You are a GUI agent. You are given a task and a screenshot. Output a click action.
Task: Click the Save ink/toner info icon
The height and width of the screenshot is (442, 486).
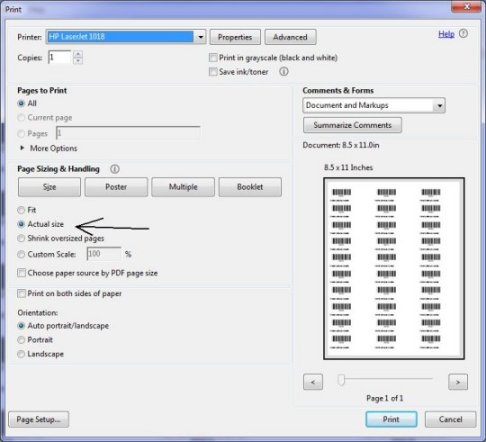tap(284, 71)
